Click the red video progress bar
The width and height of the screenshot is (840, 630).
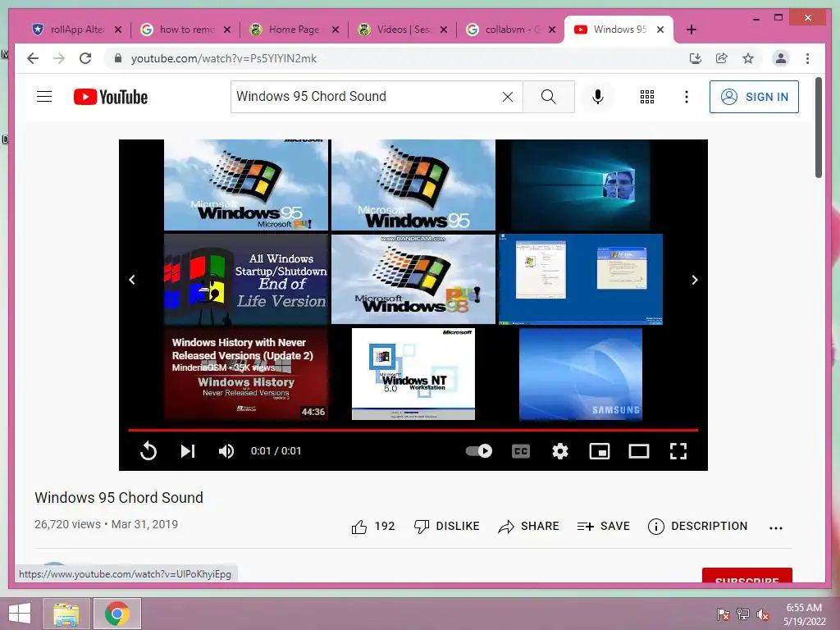pos(413,430)
